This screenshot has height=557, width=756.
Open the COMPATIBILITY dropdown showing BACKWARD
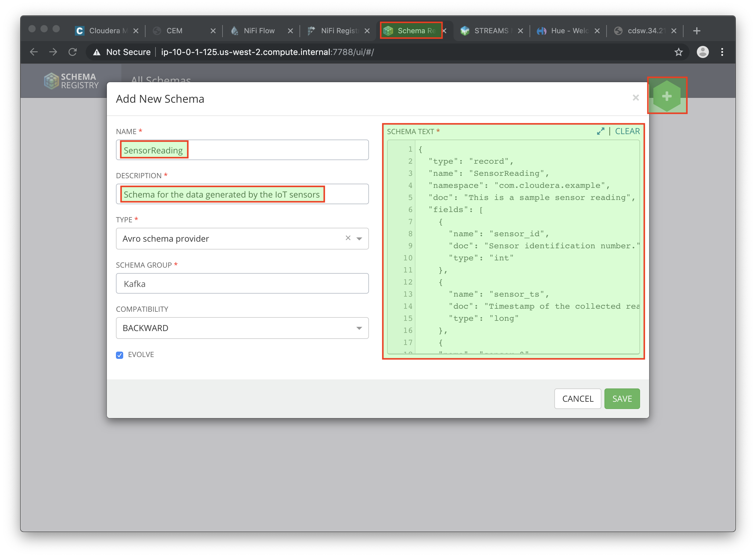242,328
